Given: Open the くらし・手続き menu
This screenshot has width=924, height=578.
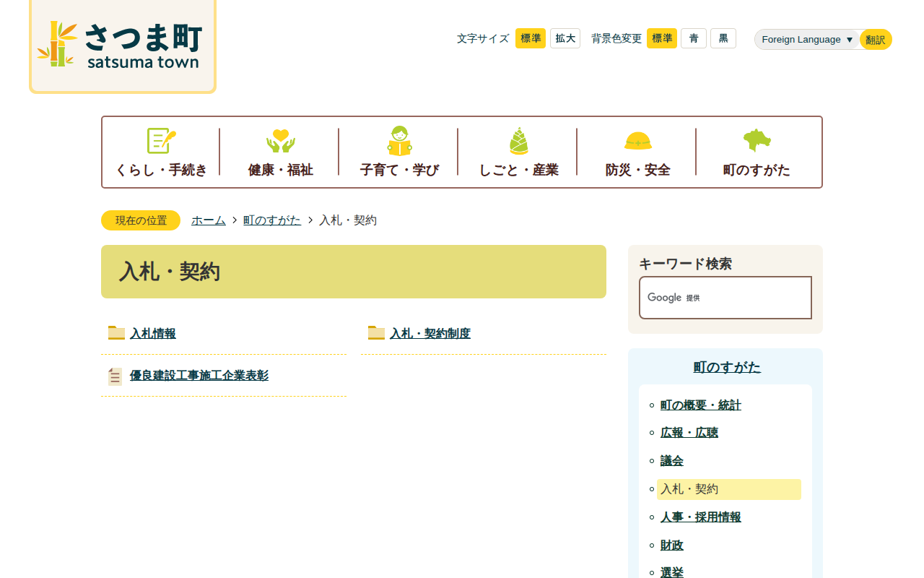Looking at the screenshot, I should point(161,152).
